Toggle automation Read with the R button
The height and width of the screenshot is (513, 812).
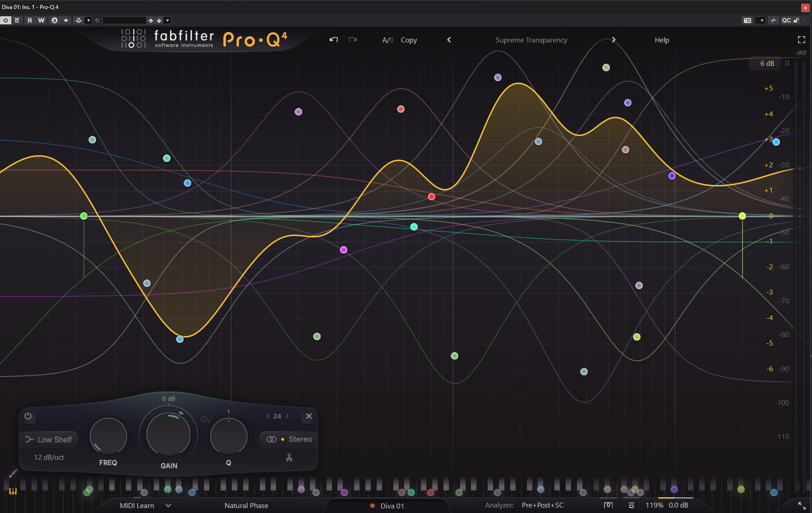point(30,20)
